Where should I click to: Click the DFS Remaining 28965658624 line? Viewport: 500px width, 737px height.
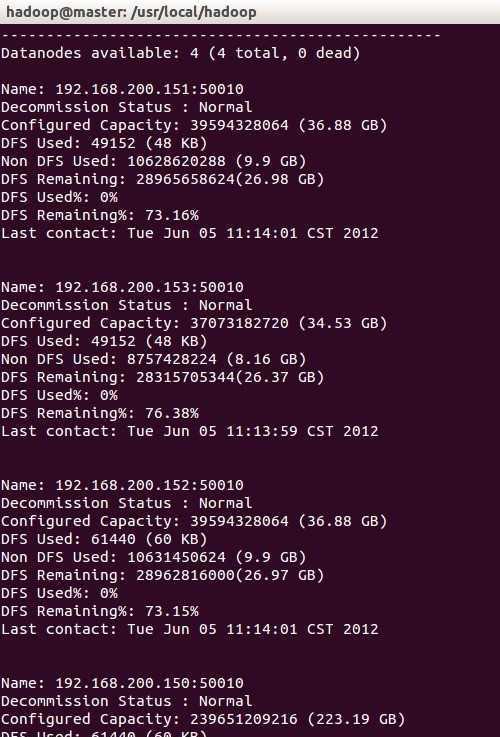coord(163,179)
